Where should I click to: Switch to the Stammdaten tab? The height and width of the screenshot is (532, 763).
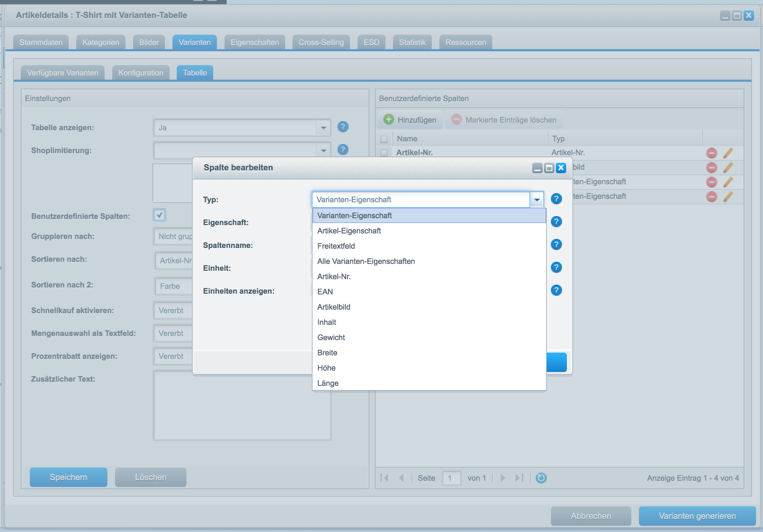pyautogui.click(x=41, y=42)
